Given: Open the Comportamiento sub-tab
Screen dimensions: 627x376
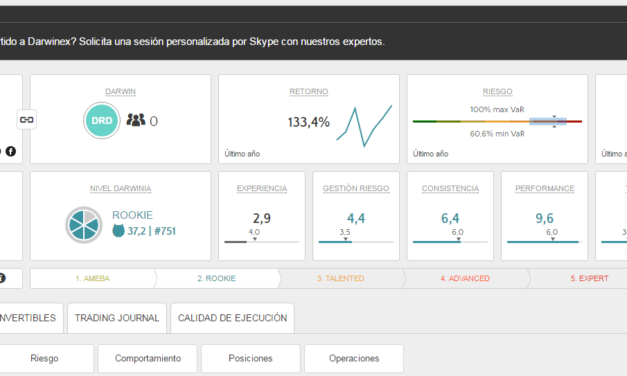Looking at the screenshot, I should click(148, 358).
